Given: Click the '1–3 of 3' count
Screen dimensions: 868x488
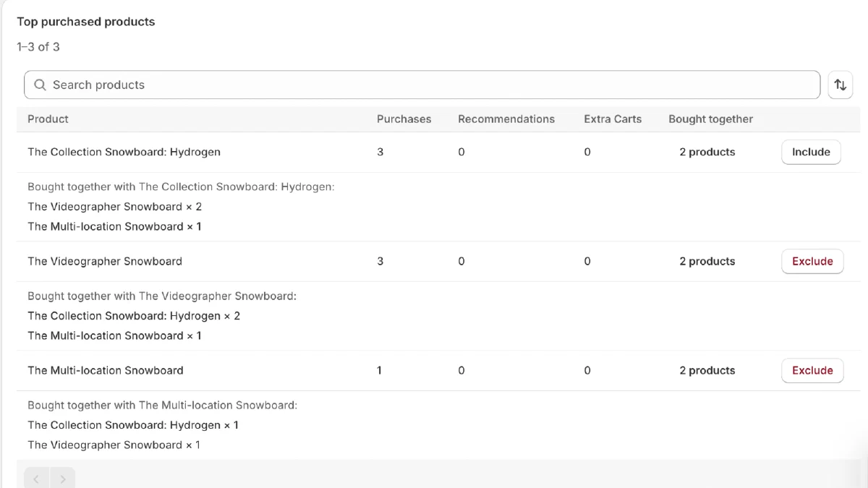Looking at the screenshot, I should pyautogui.click(x=38, y=47).
